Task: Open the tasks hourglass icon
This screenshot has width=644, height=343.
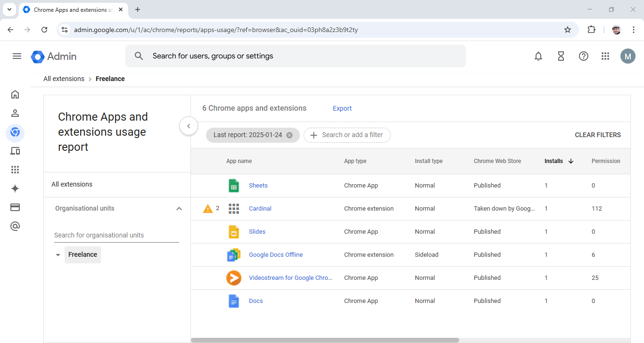Action: pos(561,56)
